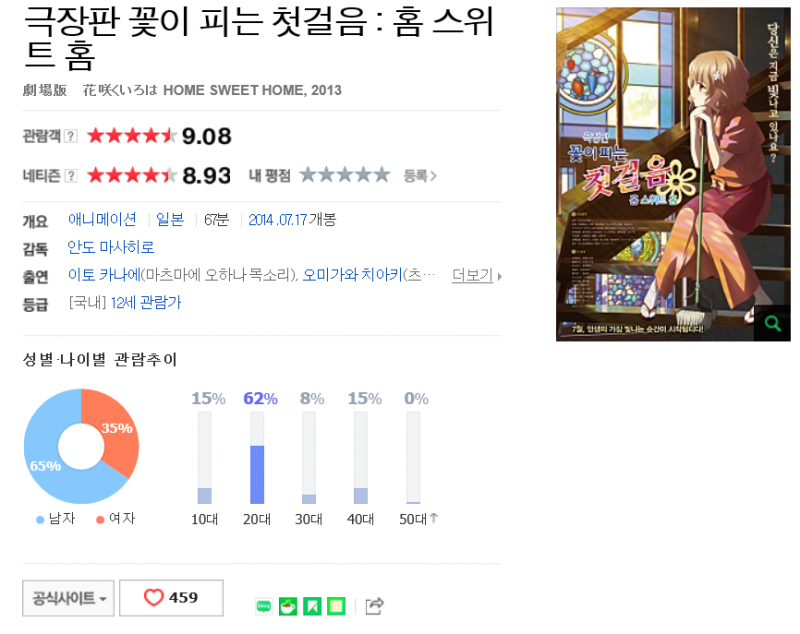Screen dimensions: 800x634
Task: Open the 애니메이션 genre link
Action: 102,219
